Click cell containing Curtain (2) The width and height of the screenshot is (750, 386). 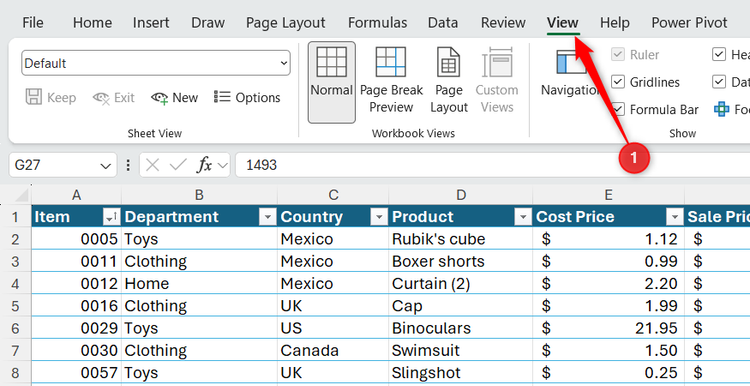[461, 283]
